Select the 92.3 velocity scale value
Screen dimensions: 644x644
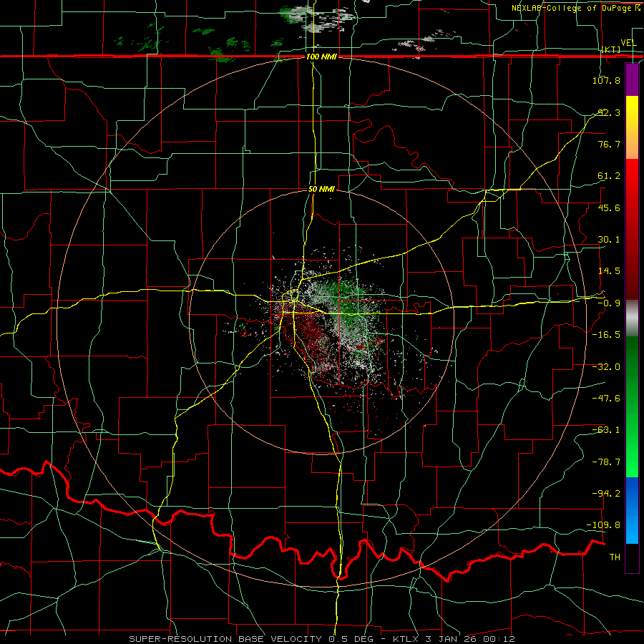click(609, 112)
